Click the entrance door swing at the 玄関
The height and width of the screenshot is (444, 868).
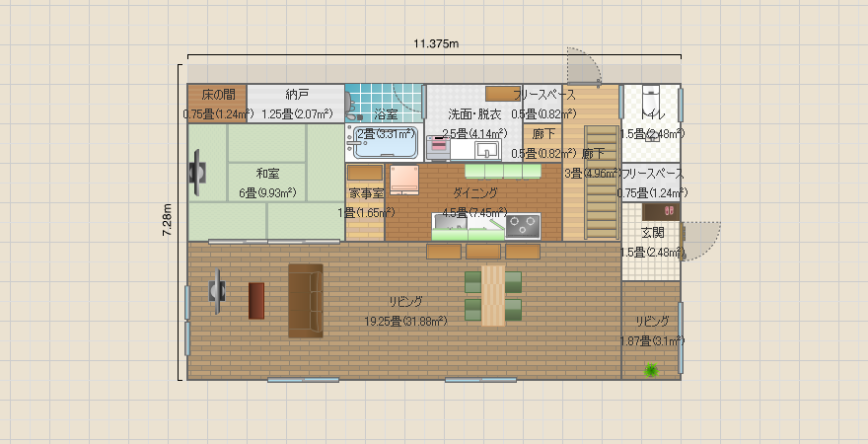(x=701, y=240)
